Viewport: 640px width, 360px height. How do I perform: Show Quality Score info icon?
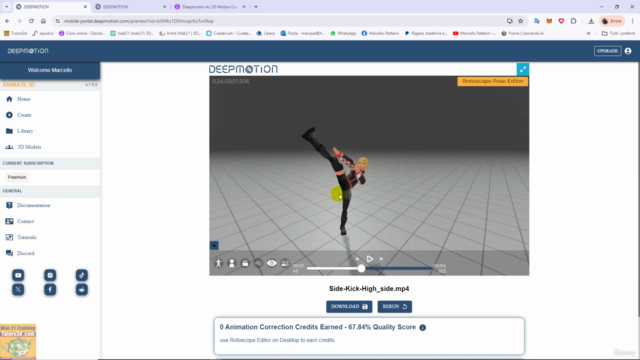point(423,327)
